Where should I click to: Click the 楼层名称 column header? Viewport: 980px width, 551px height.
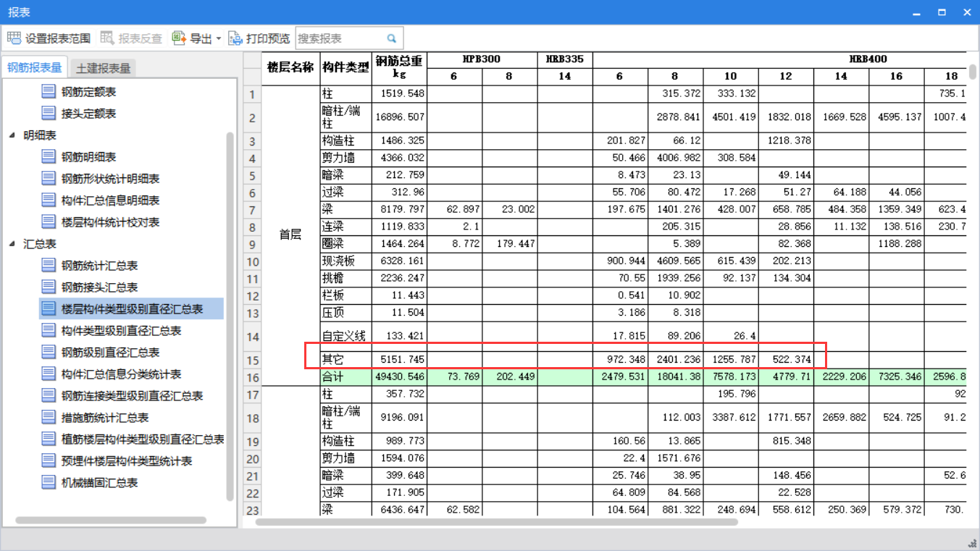[290, 67]
